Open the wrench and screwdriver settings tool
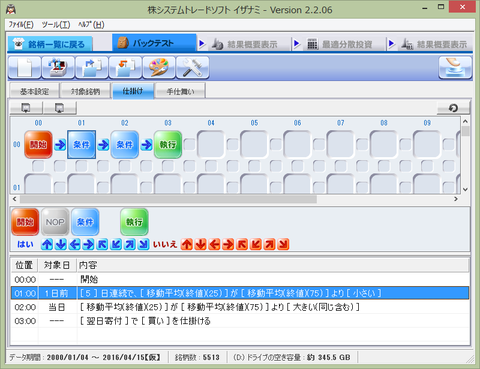 click(x=193, y=68)
